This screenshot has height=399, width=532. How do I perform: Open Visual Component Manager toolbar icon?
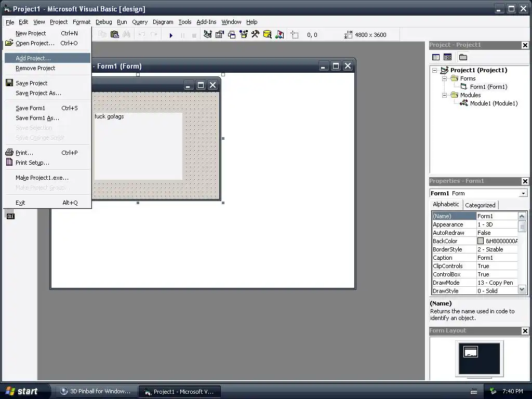[280, 35]
